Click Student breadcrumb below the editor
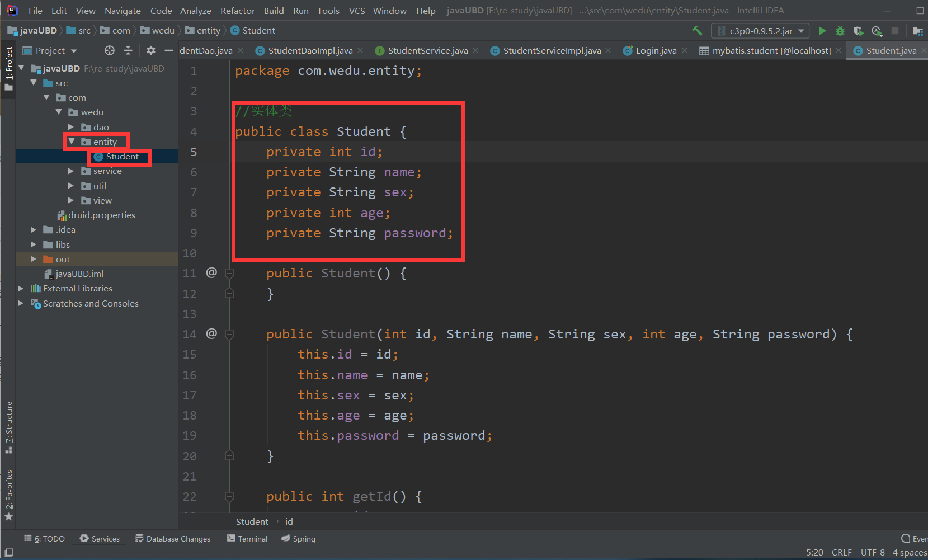 252,521
